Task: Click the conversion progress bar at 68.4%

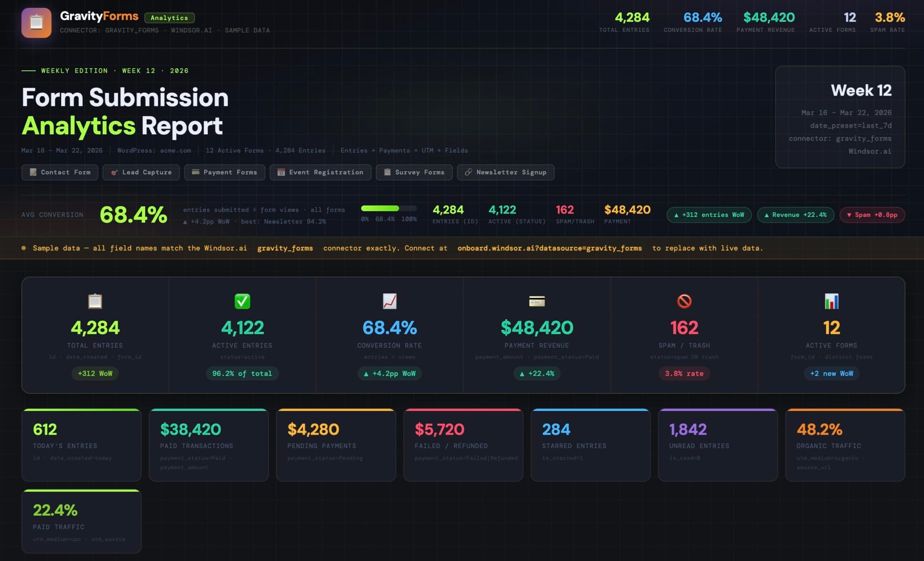Action: tap(389, 208)
